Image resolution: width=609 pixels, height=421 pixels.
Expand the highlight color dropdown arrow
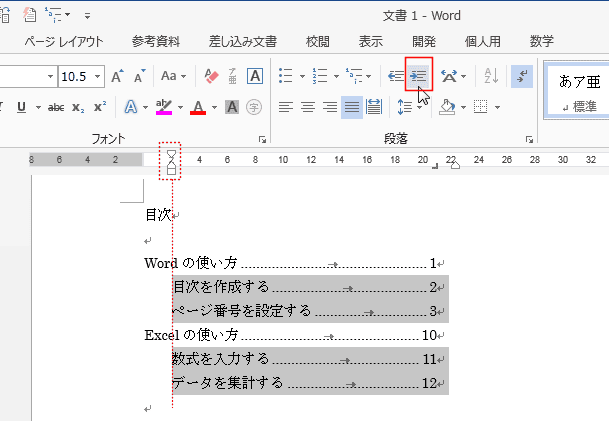pyautogui.click(x=180, y=107)
